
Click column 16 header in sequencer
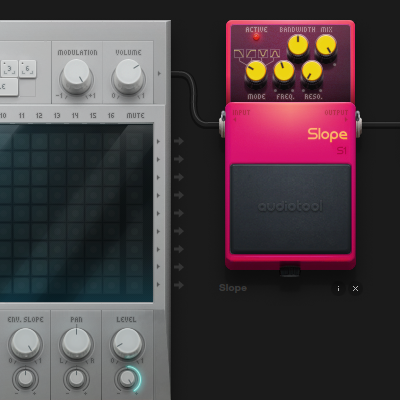pyautogui.click(x=111, y=116)
